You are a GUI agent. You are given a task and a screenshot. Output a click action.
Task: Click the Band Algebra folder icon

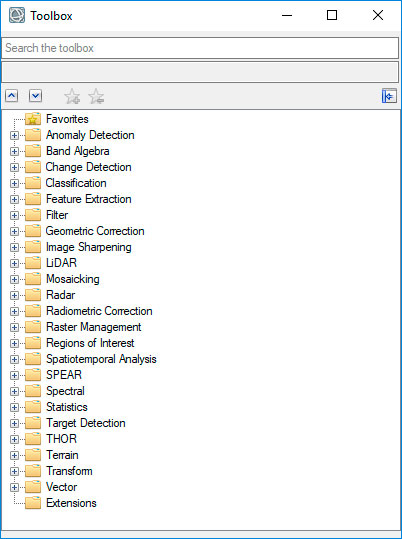point(33,151)
